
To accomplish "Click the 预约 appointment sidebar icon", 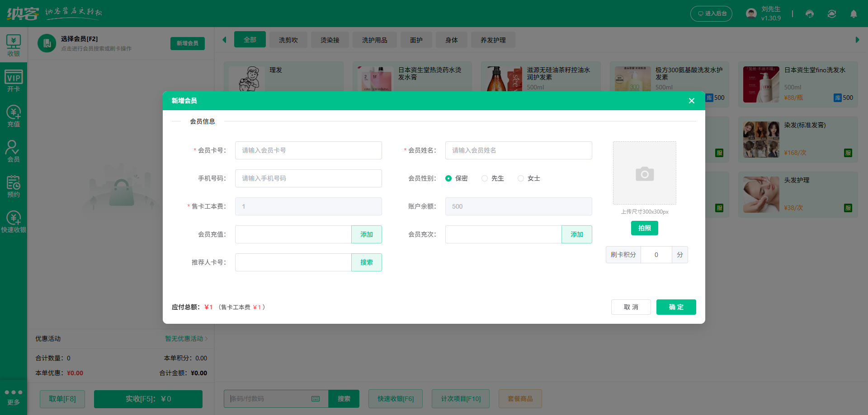I will click(14, 186).
